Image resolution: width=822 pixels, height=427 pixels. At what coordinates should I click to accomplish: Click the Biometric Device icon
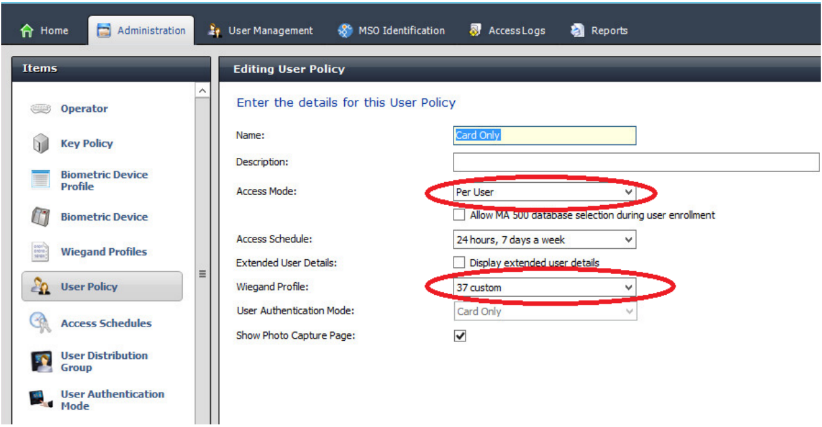pos(40,217)
